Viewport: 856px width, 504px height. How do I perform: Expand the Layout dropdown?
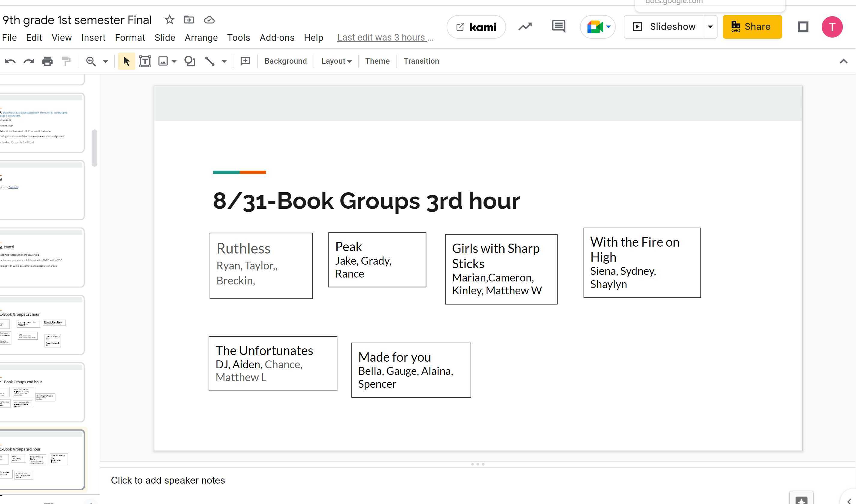pos(336,61)
